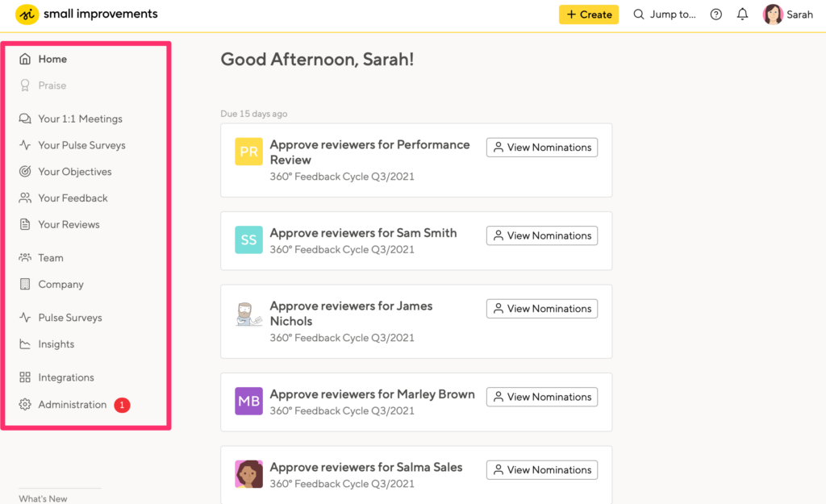Viewport: 826px width, 504px height.
Task: Click 'Approve reviewers for James Nichols' title
Action: [x=352, y=314]
